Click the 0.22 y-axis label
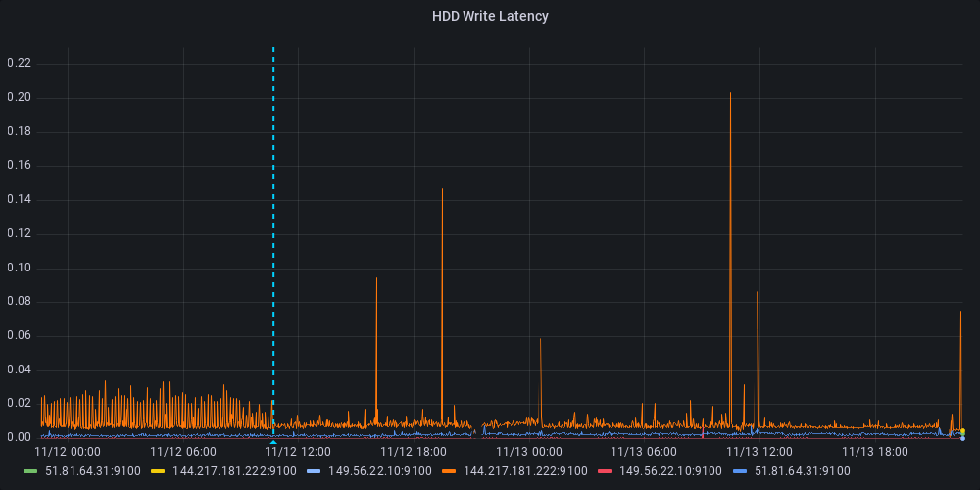The height and width of the screenshot is (490, 980). pyautogui.click(x=20, y=63)
